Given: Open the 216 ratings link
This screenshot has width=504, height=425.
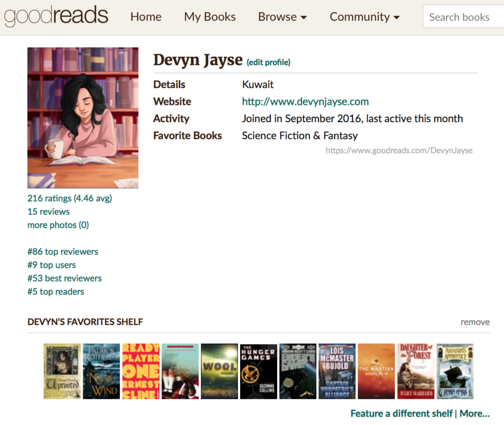Looking at the screenshot, I should click(70, 198).
